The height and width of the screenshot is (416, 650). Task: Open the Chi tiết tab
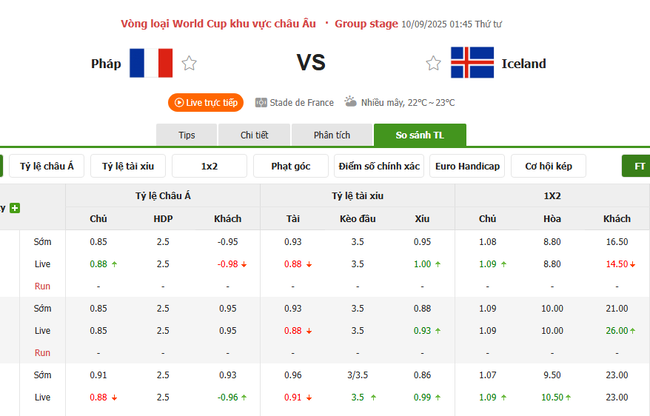point(255,135)
